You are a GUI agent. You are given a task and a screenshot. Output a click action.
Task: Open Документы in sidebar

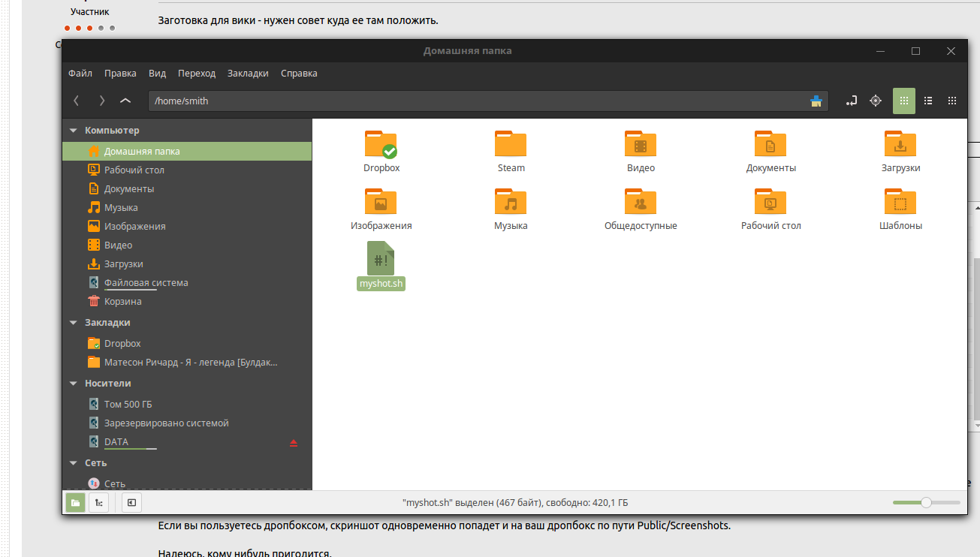coord(187,188)
